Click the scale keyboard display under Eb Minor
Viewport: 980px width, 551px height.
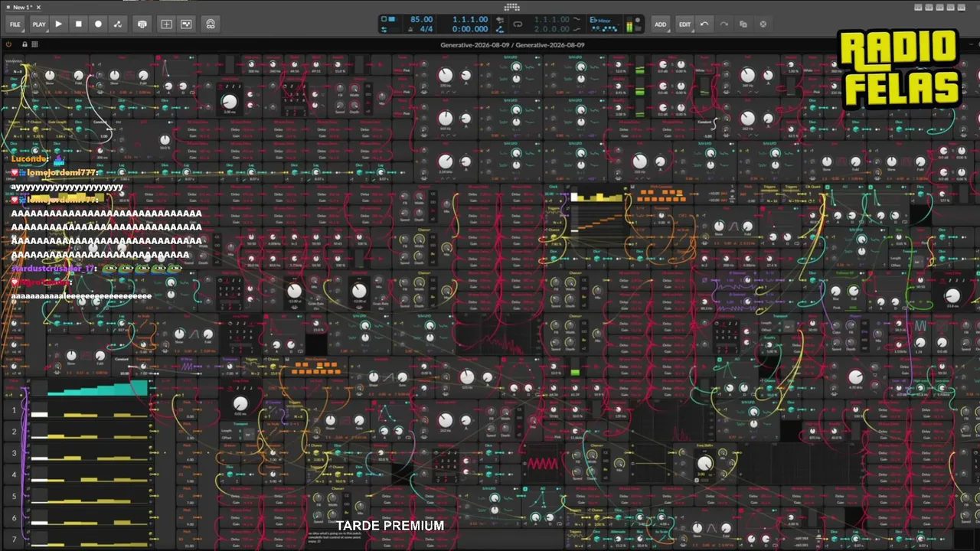point(604,29)
